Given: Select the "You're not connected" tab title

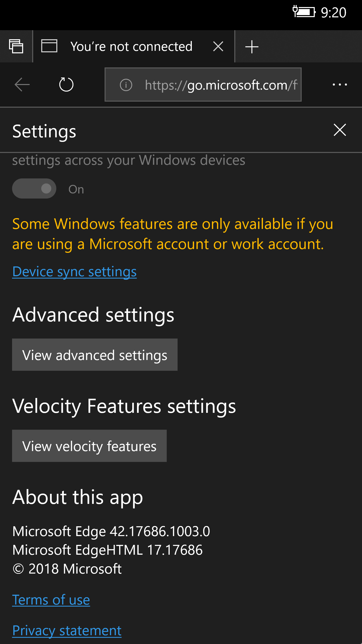Looking at the screenshot, I should click(x=131, y=47).
